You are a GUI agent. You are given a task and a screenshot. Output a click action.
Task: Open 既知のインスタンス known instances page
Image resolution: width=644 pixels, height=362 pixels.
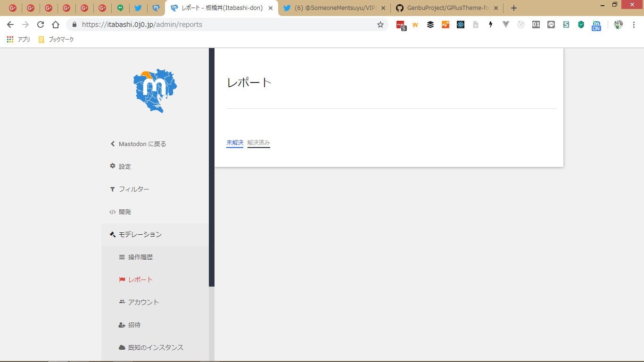tap(155, 347)
